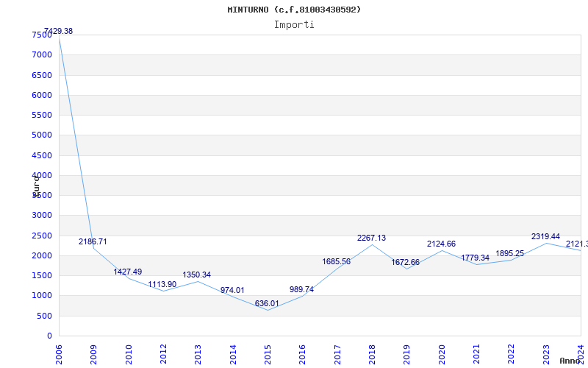Select the year 2012 axis label

pyautogui.click(x=163, y=355)
